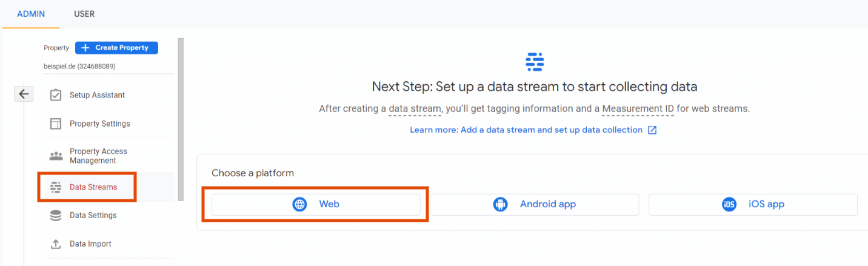Click the Android robot icon

coord(500,204)
